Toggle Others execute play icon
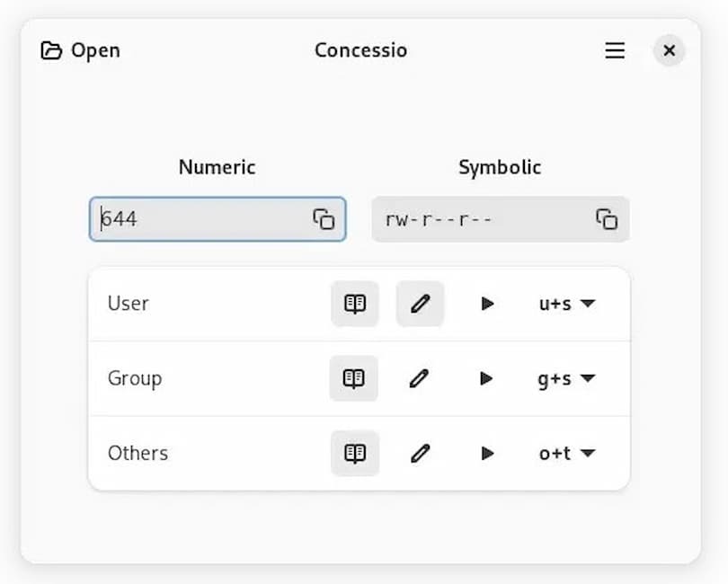The height and width of the screenshot is (584, 728). [486, 453]
